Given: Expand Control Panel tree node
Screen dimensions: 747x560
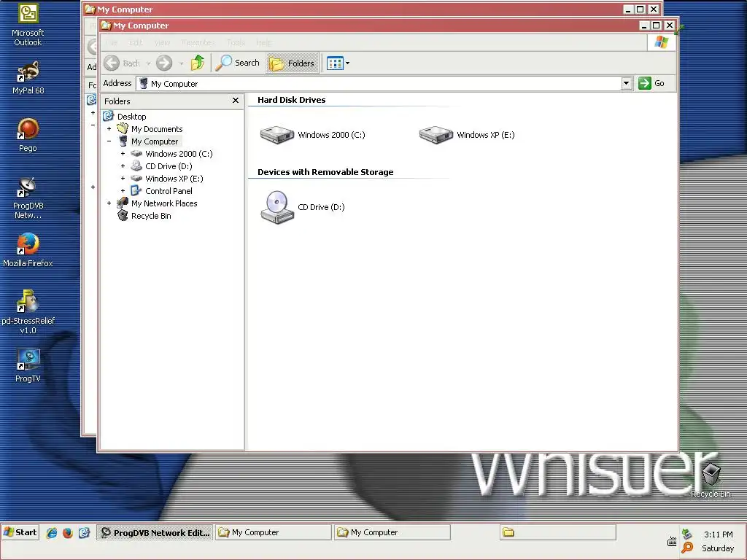Looking at the screenshot, I should point(123,191).
